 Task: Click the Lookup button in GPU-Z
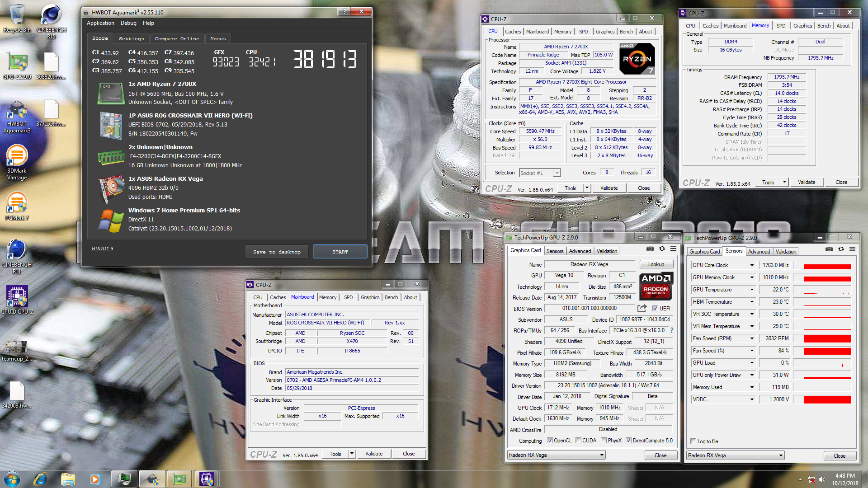(x=656, y=264)
